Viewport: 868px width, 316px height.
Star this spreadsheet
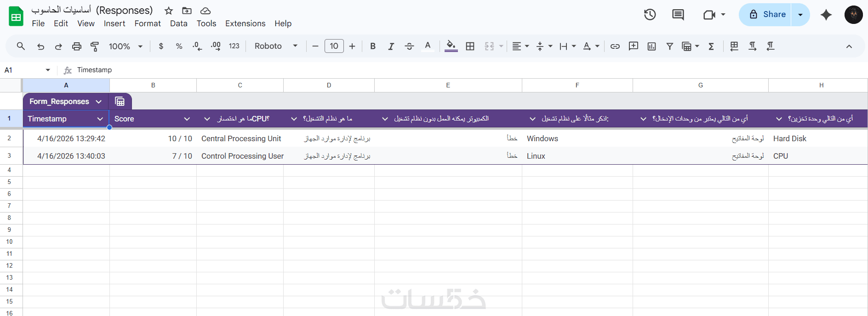(x=169, y=11)
